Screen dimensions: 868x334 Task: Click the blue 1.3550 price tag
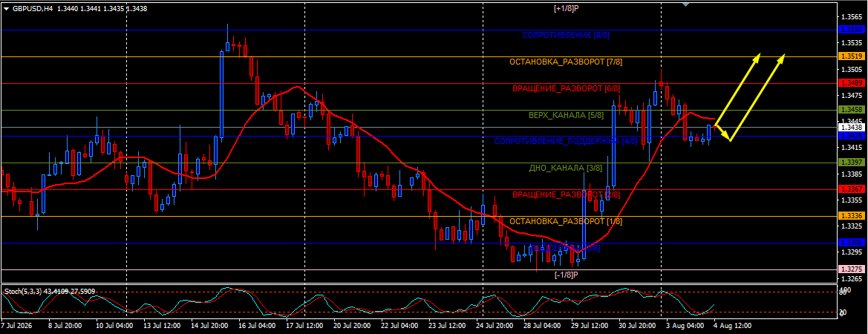[849, 30]
